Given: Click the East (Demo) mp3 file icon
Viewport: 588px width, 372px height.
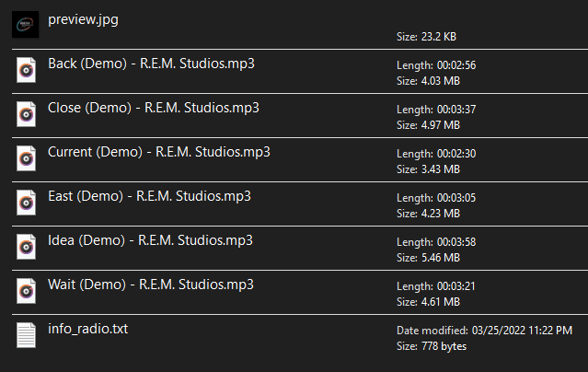Looking at the screenshot, I should point(26,202).
